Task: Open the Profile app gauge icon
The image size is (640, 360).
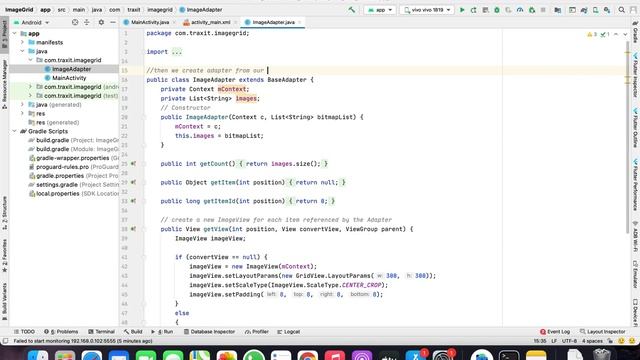Action: pyautogui.click(x=520, y=10)
